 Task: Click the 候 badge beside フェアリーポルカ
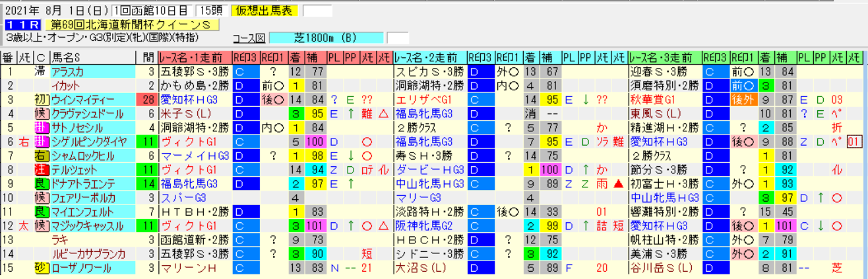click(41, 197)
